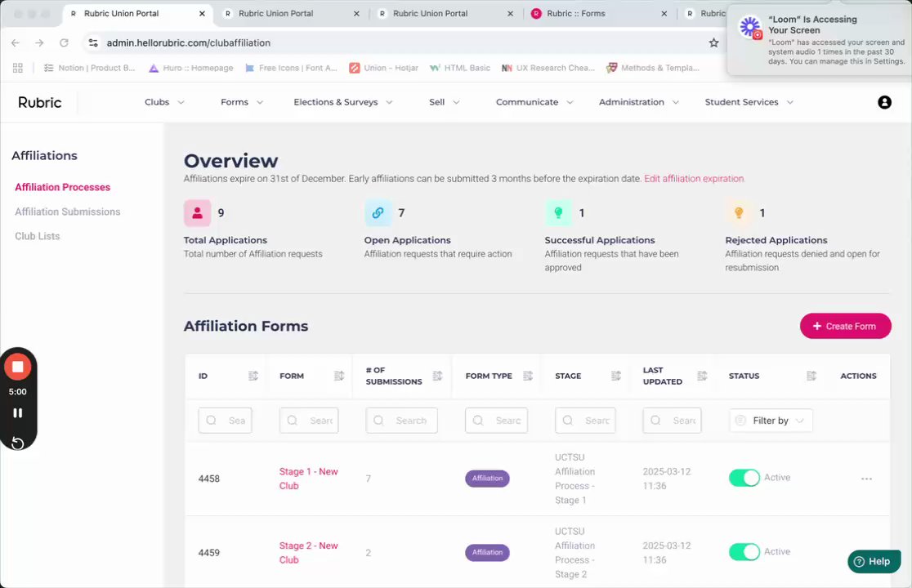Expand the Clubs navigation menu
This screenshot has width=912, height=588.
(164, 102)
